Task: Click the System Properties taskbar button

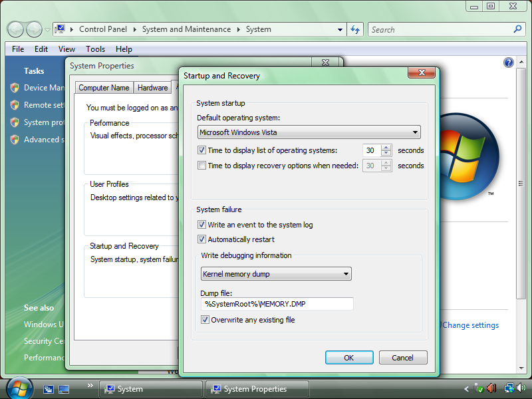Action: pyautogui.click(x=257, y=389)
